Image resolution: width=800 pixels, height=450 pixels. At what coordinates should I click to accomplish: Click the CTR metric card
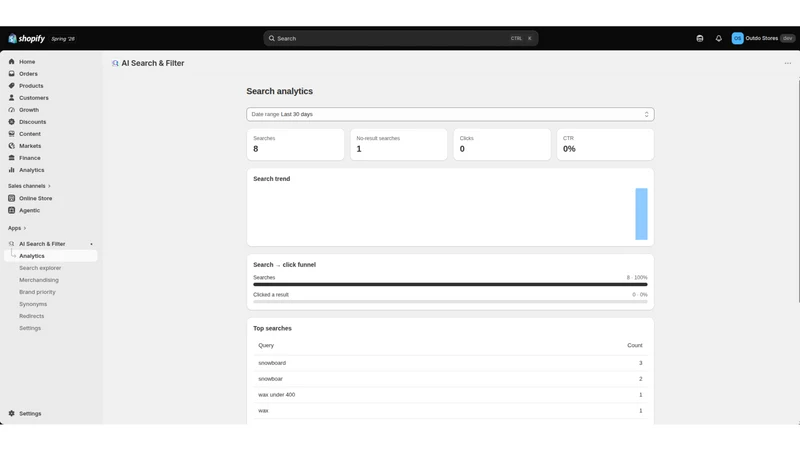coord(605,144)
